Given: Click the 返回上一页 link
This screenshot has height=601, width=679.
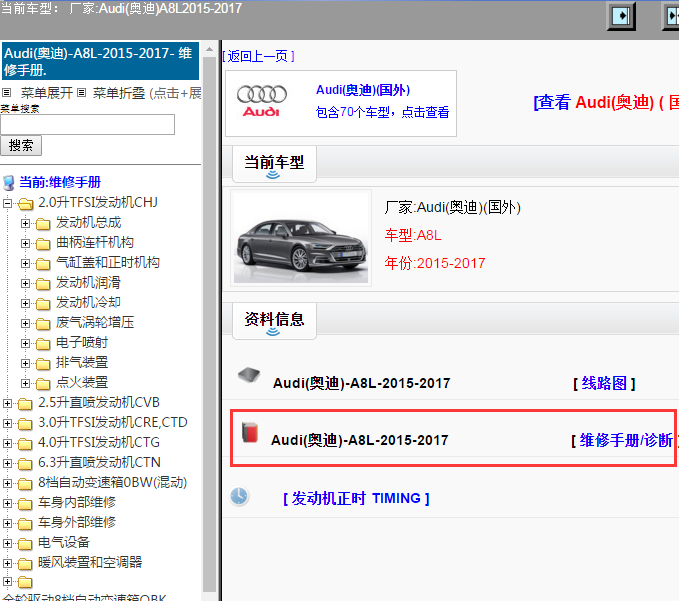Looking at the screenshot, I should 258,56.
